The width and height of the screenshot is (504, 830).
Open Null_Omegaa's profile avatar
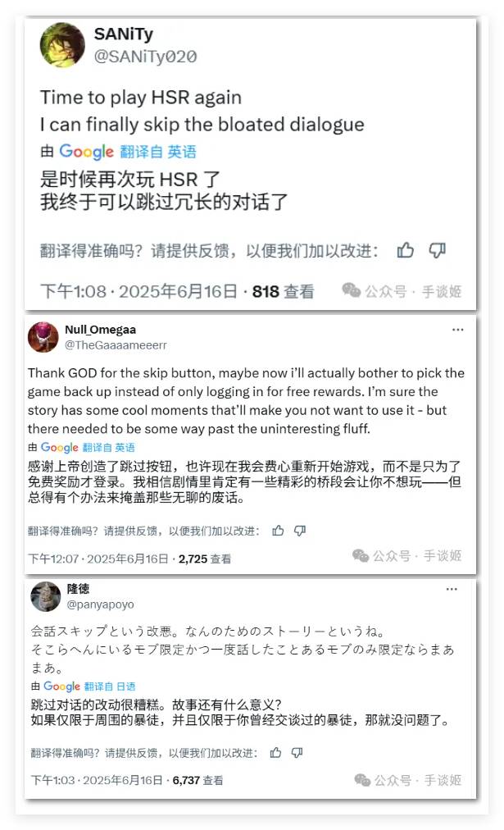tap(43, 337)
